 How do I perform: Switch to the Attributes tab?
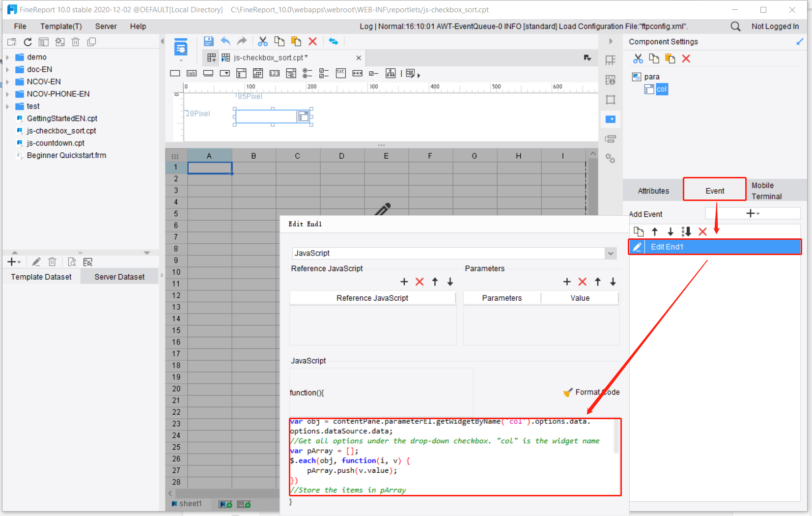pyautogui.click(x=653, y=191)
